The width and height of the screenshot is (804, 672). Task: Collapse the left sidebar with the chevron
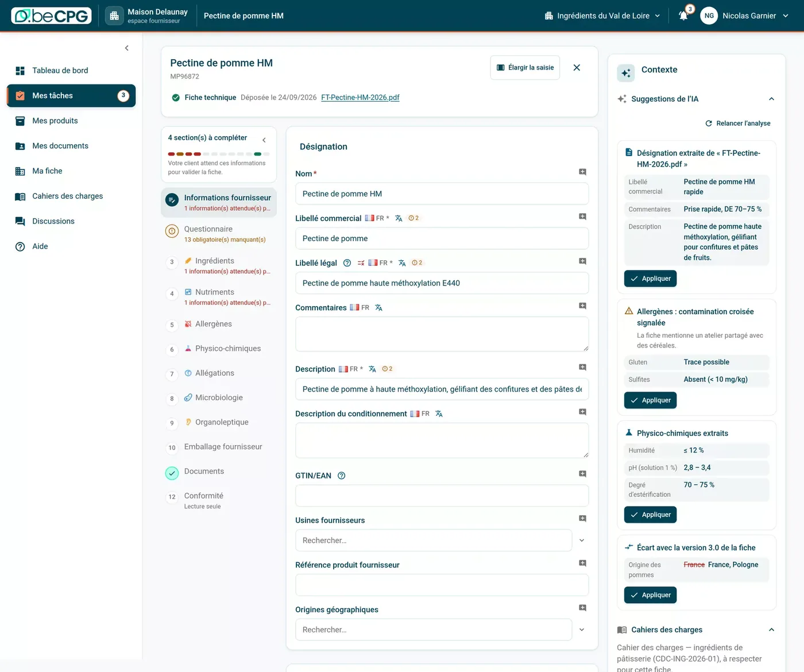[127, 48]
